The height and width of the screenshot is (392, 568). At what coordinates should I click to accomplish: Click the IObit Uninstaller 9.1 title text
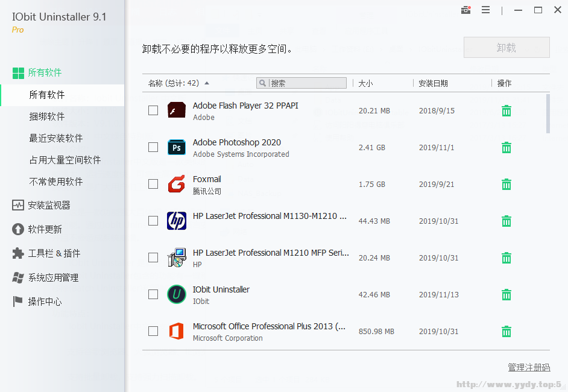tap(59, 17)
